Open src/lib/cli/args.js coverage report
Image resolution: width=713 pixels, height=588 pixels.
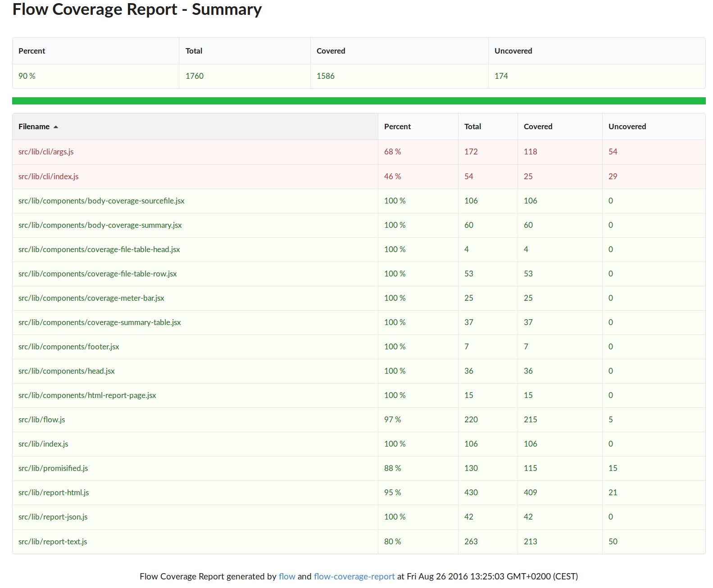point(46,152)
